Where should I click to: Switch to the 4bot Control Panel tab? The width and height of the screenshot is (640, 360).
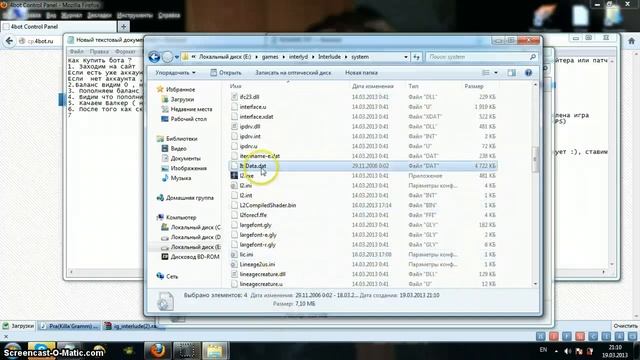coord(59,27)
